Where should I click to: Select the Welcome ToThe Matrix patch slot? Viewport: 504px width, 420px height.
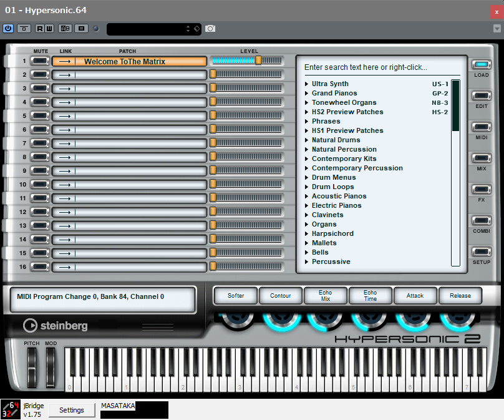pyautogui.click(x=129, y=61)
